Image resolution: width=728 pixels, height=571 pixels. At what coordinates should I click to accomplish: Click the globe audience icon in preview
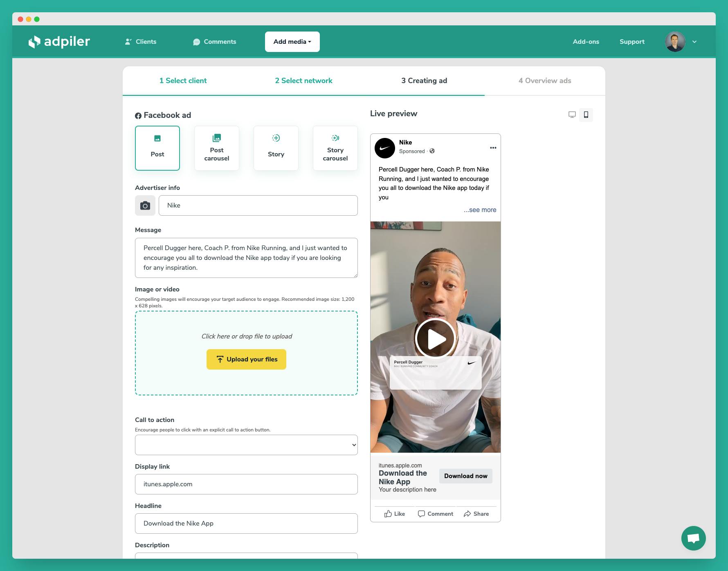[x=432, y=151]
